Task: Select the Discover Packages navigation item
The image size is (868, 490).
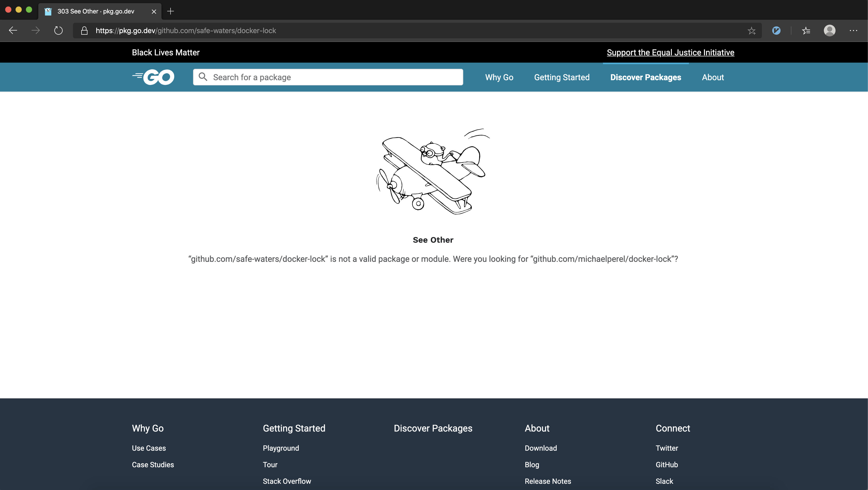Action: (646, 77)
